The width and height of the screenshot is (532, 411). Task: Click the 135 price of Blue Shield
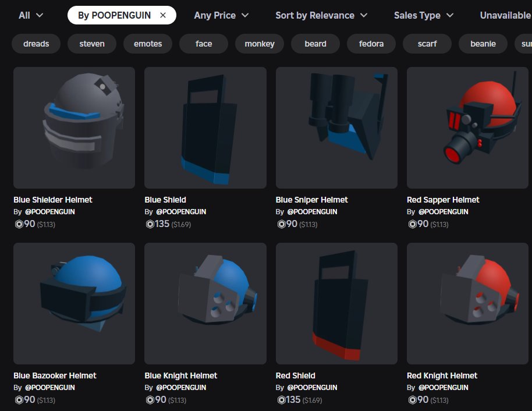[x=162, y=224]
